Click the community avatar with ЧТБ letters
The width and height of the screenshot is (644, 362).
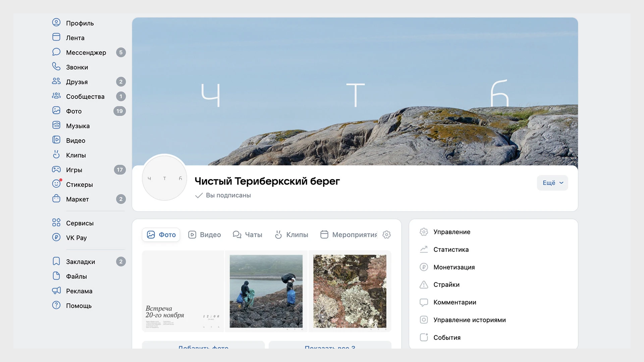click(x=164, y=178)
